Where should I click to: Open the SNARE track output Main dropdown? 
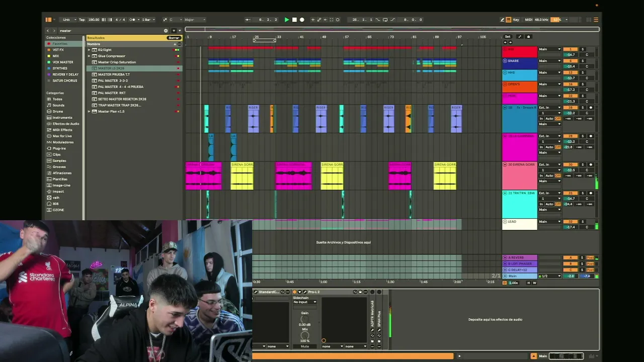(x=549, y=61)
